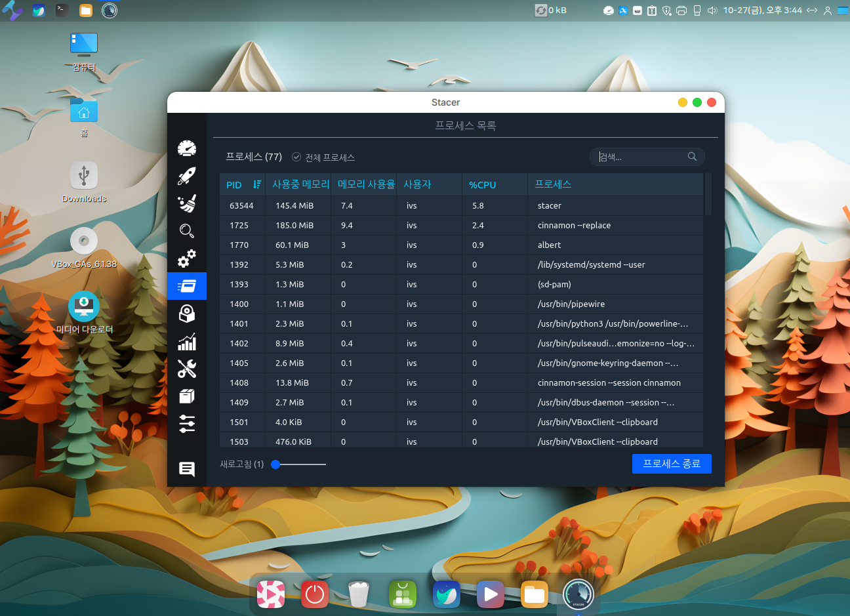This screenshot has width=850, height=616.
Task: Open Settings sliders icon in sidebar
Action: click(187, 424)
